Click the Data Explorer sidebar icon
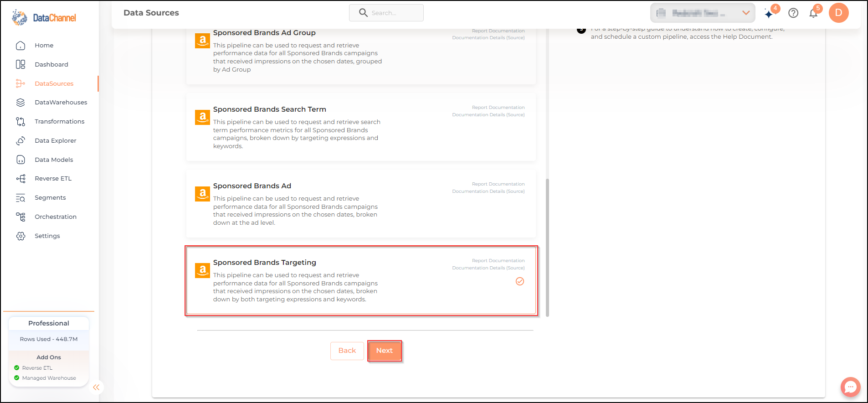Image resolution: width=868 pixels, height=403 pixels. tap(21, 141)
